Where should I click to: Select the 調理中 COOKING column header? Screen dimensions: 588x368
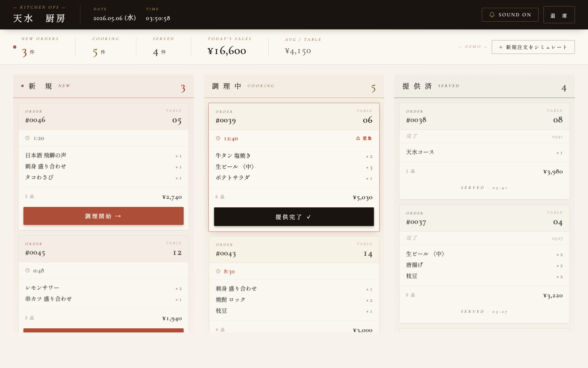pyautogui.click(x=294, y=86)
